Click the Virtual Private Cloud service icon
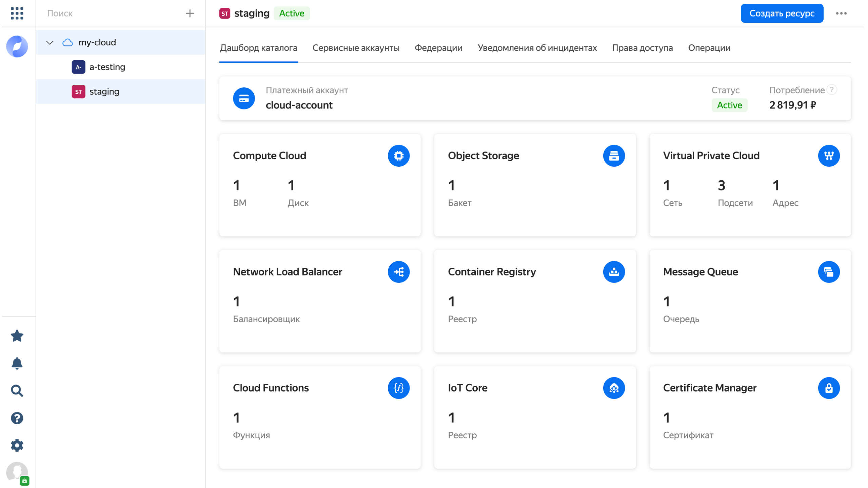The image size is (868, 488). click(x=829, y=156)
